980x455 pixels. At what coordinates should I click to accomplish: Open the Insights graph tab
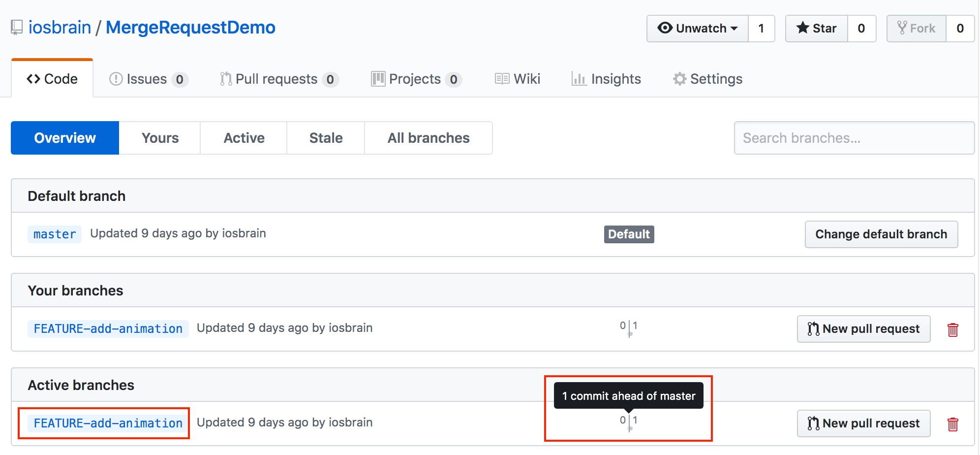pos(606,79)
